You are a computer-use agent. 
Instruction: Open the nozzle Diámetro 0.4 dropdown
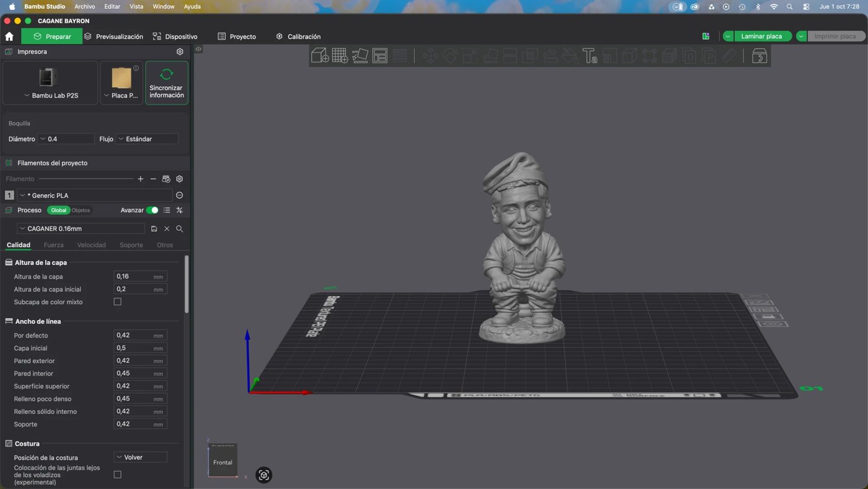[66, 139]
